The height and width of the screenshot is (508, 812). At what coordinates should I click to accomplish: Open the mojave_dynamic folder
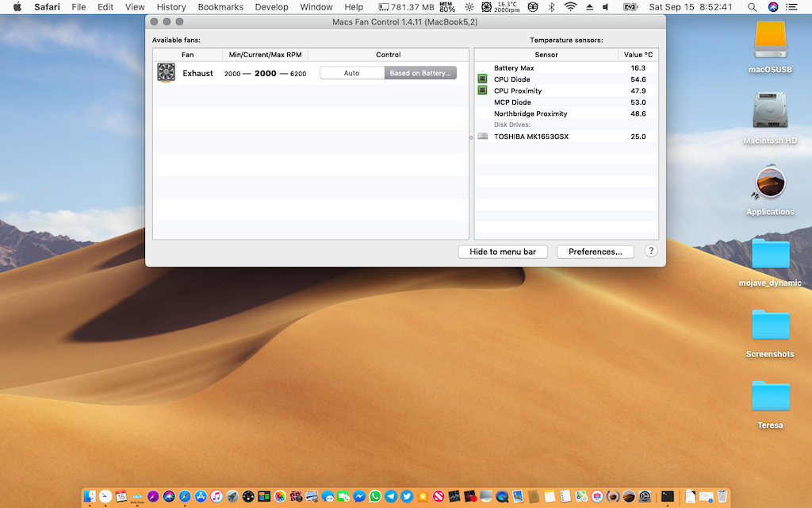click(x=770, y=253)
